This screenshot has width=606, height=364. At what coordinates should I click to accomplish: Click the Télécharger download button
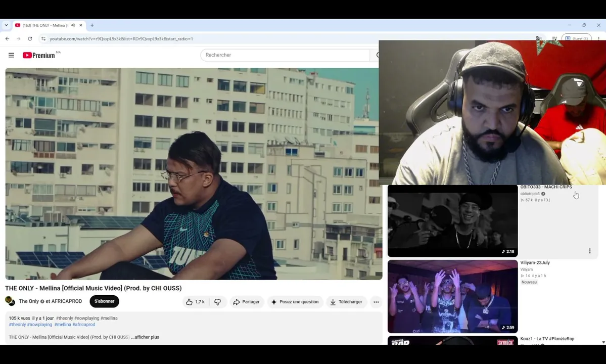coord(346,302)
